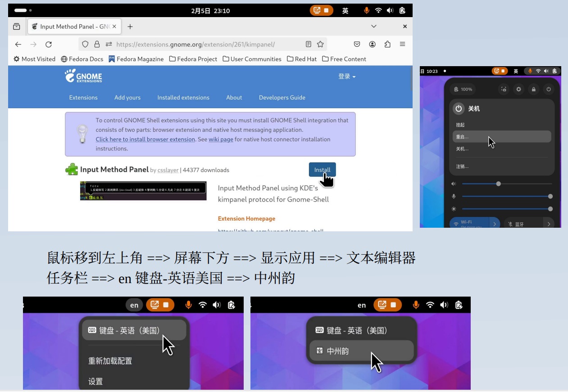Open the Fedora Magazine bookmark
Screen dimensions: 568x392
pyautogui.click(x=136, y=59)
